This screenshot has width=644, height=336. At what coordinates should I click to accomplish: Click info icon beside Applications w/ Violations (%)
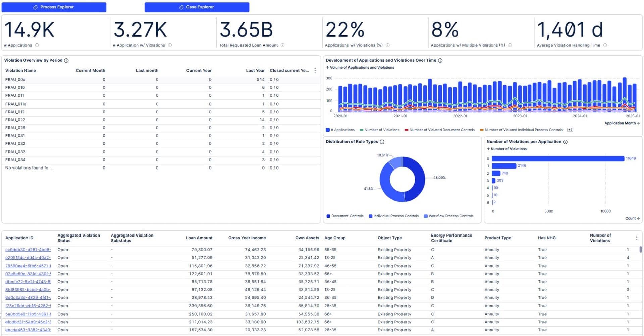click(387, 45)
